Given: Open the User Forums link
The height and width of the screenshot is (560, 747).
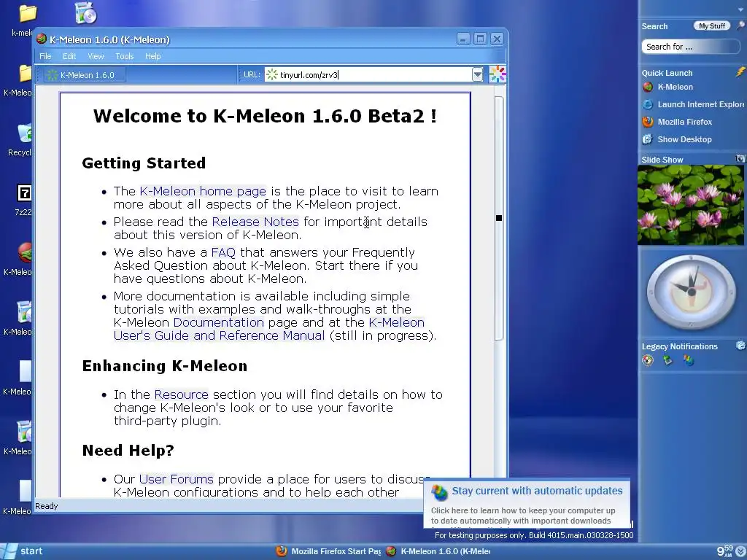Looking at the screenshot, I should click(177, 478).
